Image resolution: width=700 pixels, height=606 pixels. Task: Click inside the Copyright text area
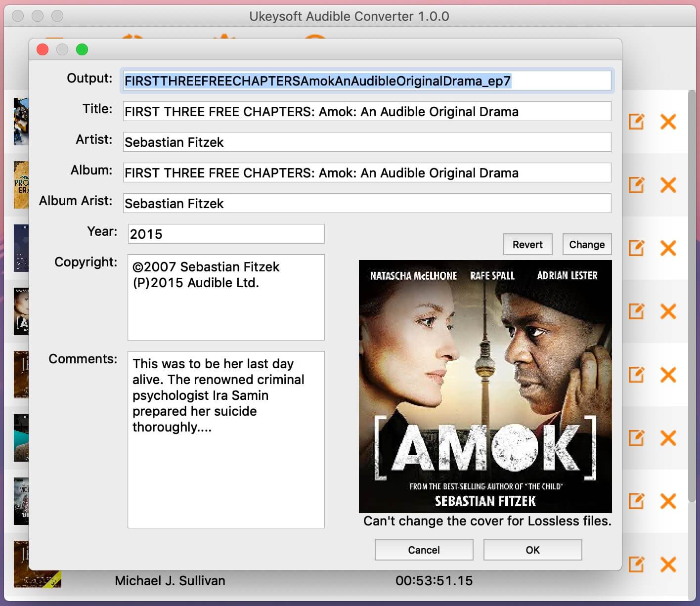pyautogui.click(x=226, y=297)
